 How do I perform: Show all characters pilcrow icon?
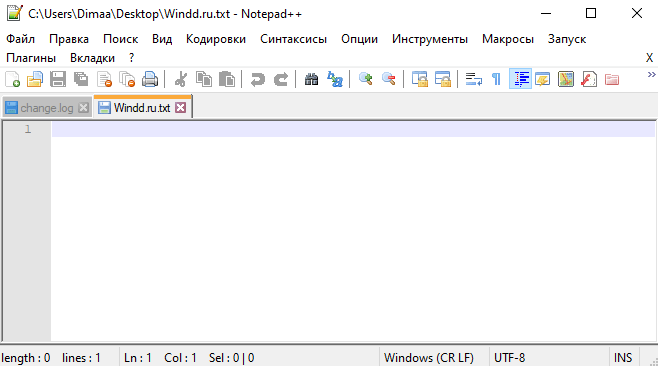(x=496, y=79)
